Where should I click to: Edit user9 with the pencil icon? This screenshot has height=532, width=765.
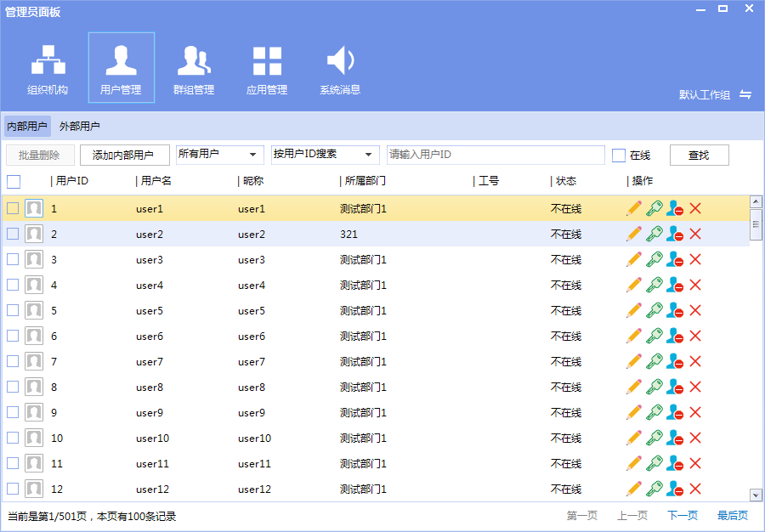(x=634, y=412)
